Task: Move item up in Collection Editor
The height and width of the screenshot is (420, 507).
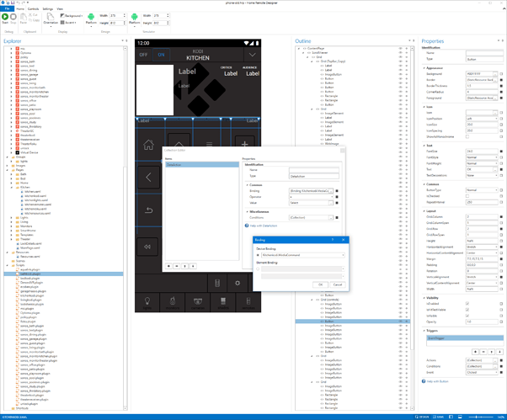Action: click(x=185, y=266)
